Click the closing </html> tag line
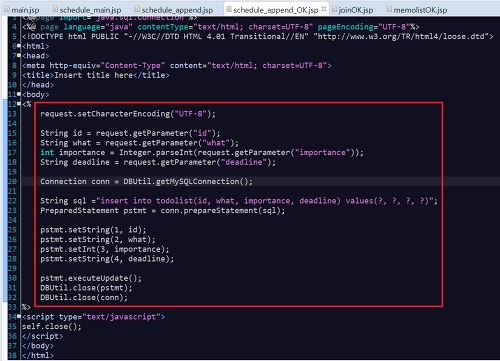This screenshot has width=500, height=361. point(38,355)
